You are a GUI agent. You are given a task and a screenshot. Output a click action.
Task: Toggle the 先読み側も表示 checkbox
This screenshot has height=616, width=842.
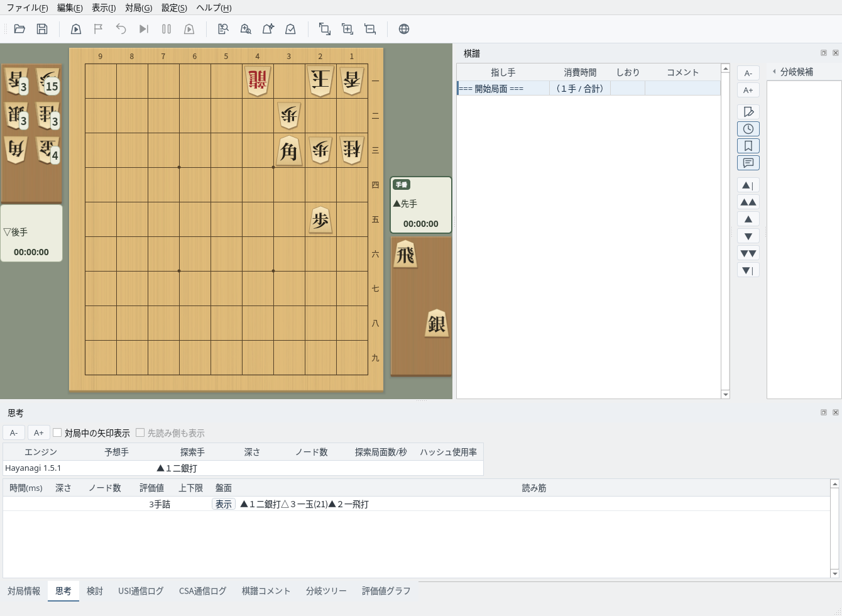(140, 432)
